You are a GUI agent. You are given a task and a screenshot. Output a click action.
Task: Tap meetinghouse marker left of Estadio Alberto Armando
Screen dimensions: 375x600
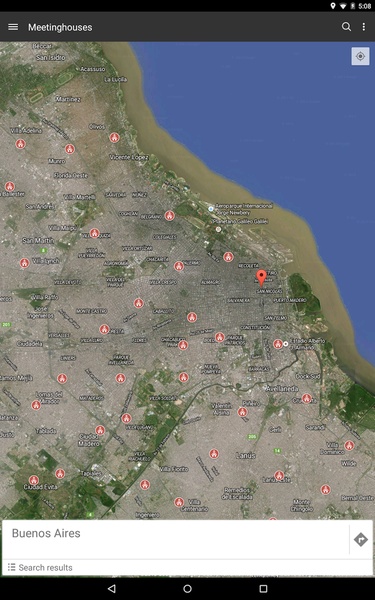click(278, 344)
